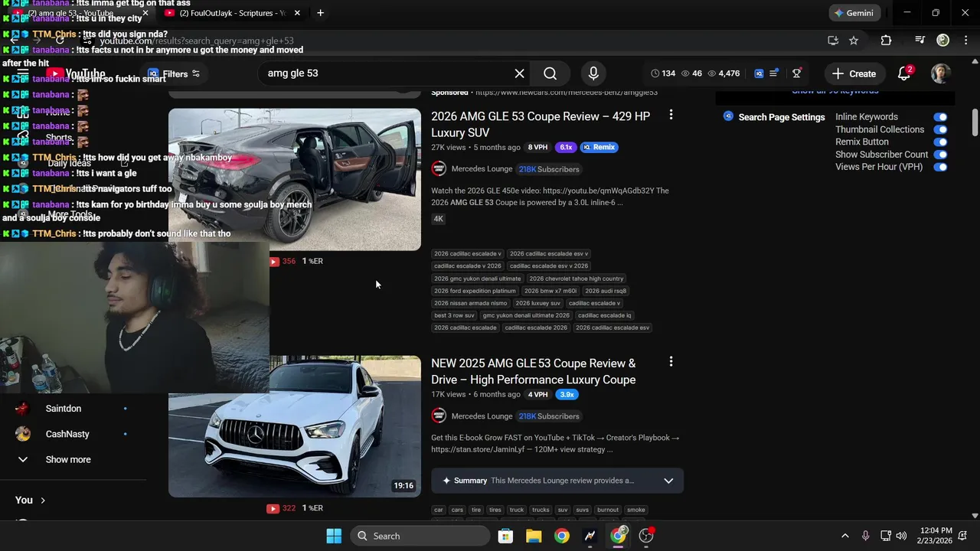Viewport: 980px width, 551px height.
Task: Open the Saintdon subscription
Action: click(63, 409)
